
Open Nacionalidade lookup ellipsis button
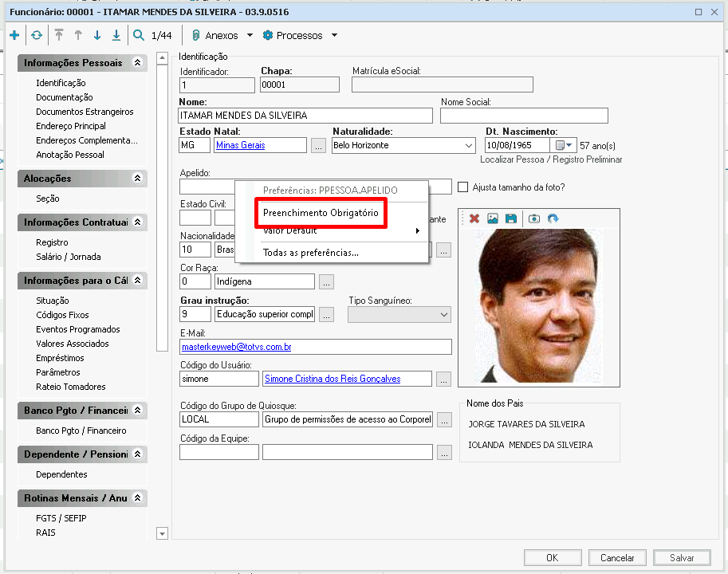(444, 250)
